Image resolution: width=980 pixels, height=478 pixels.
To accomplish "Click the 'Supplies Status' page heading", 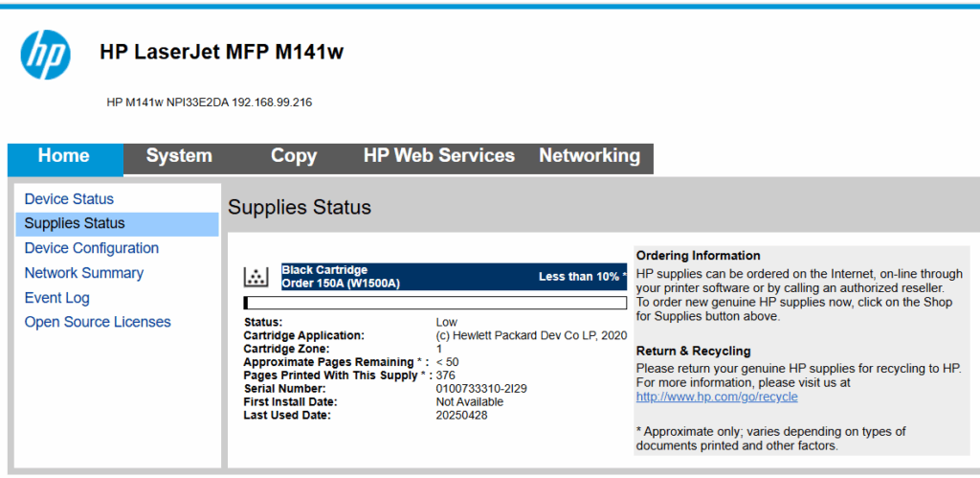I will click(300, 207).
